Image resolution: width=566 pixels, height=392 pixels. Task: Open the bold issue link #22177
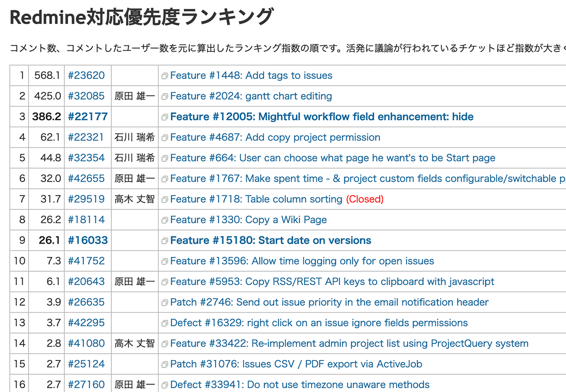88,117
